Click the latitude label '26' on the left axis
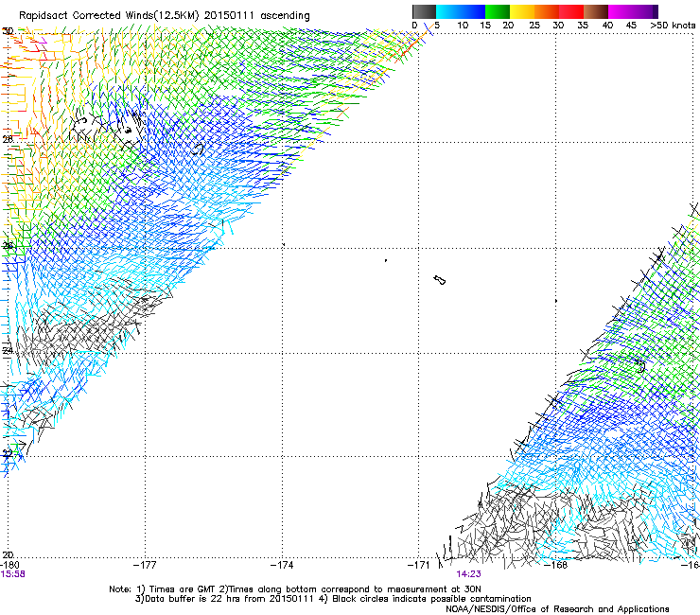The height and width of the screenshot is (615, 700). 8,246
